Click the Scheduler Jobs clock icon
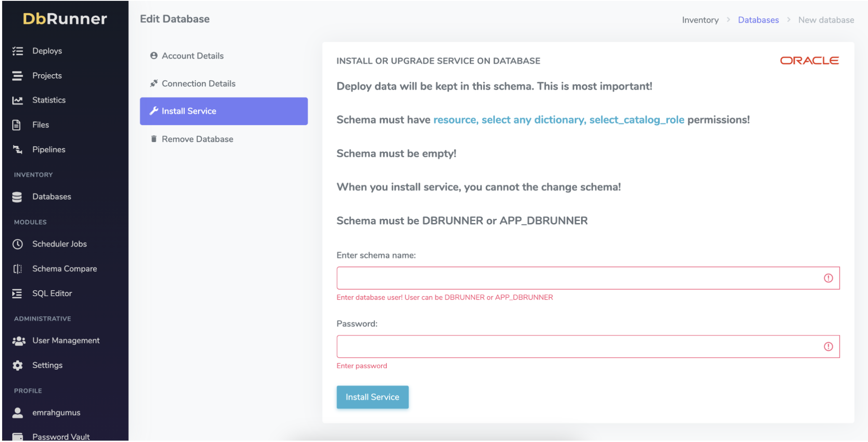868x442 pixels. point(17,244)
